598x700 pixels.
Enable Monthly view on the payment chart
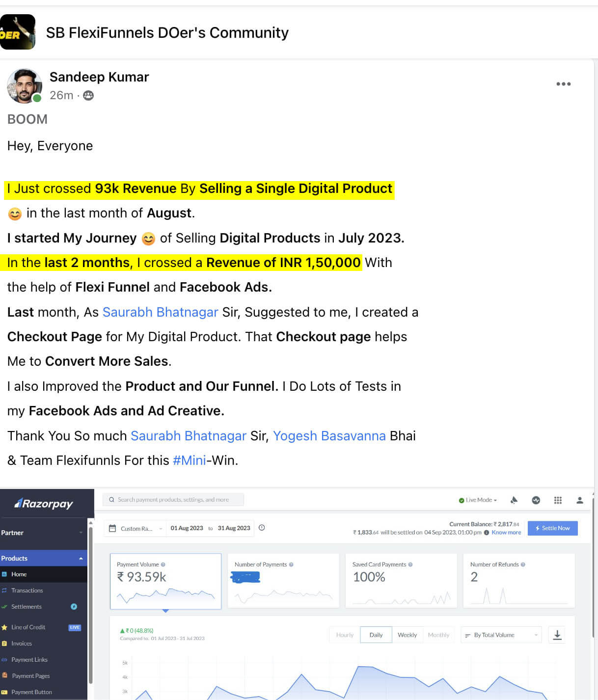[x=439, y=635]
